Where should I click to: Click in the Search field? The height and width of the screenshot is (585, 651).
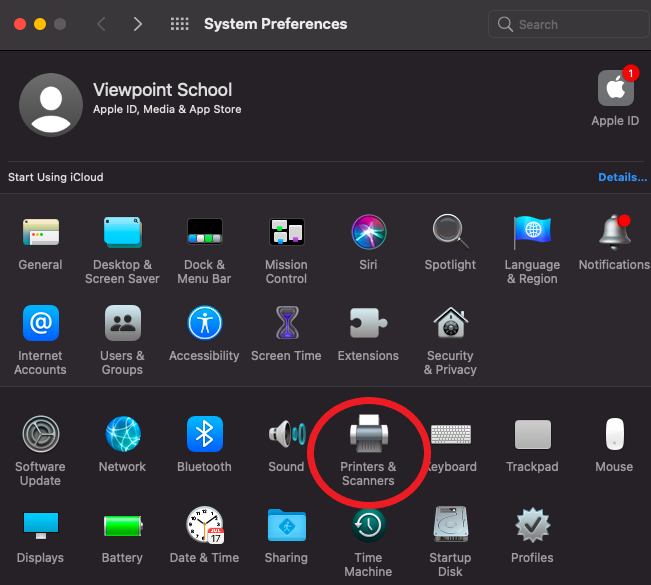pyautogui.click(x=570, y=24)
